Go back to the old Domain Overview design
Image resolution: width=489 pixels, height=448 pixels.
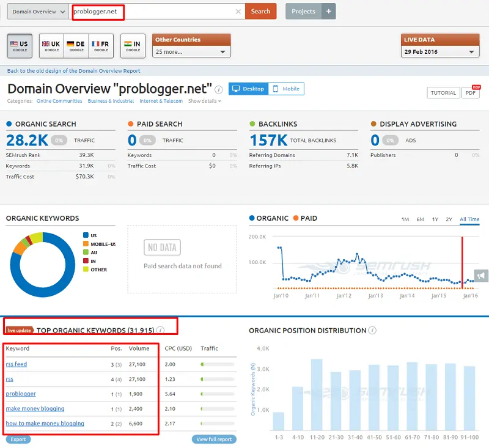tap(73, 71)
